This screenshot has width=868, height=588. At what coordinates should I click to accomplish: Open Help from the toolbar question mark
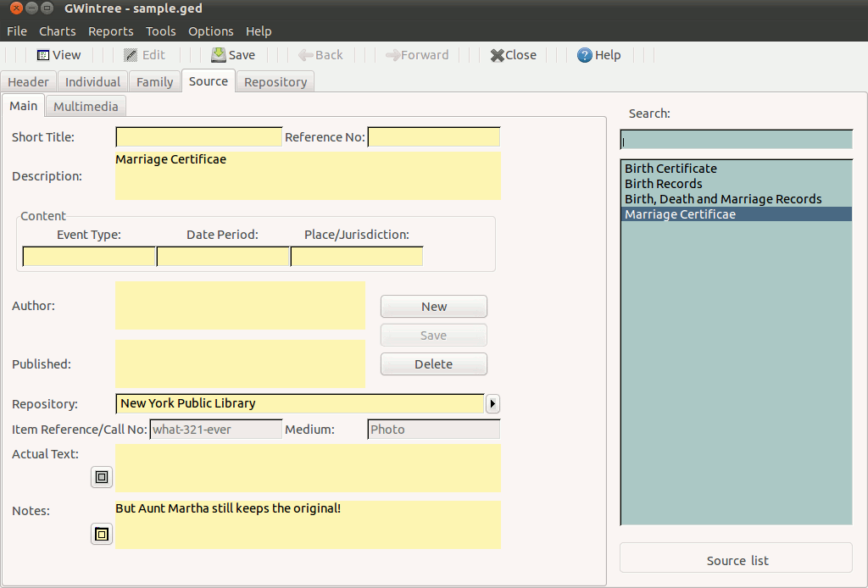599,55
